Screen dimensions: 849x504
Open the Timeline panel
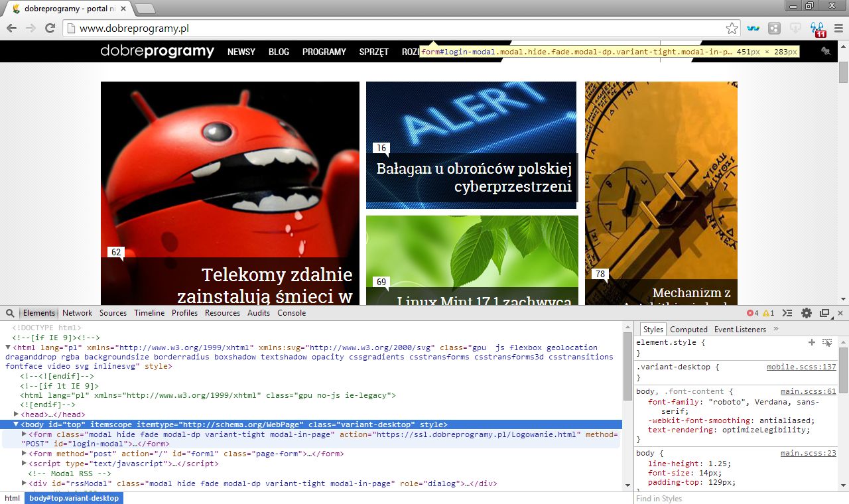pyautogui.click(x=149, y=313)
